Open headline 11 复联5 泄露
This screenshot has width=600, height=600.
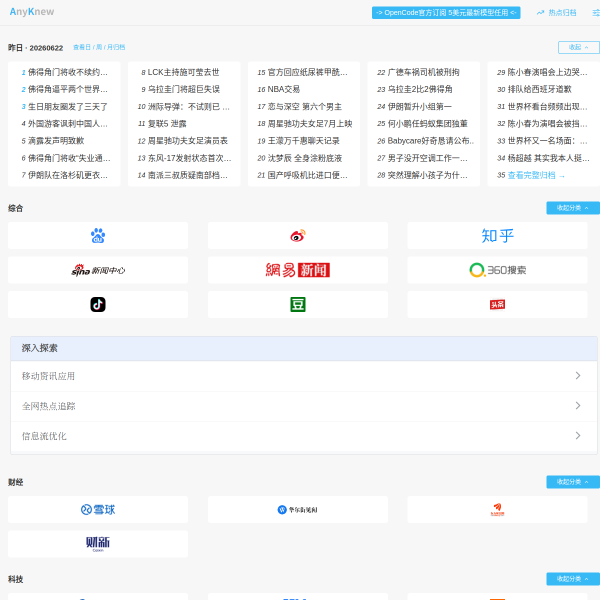tap(167, 124)
